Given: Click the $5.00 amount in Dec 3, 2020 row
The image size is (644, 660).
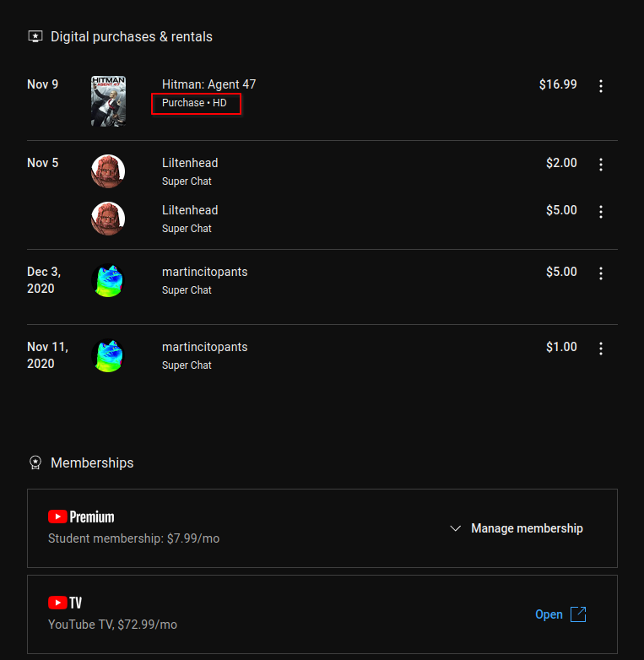Looking at the screenshot, I should pos(561,272).
